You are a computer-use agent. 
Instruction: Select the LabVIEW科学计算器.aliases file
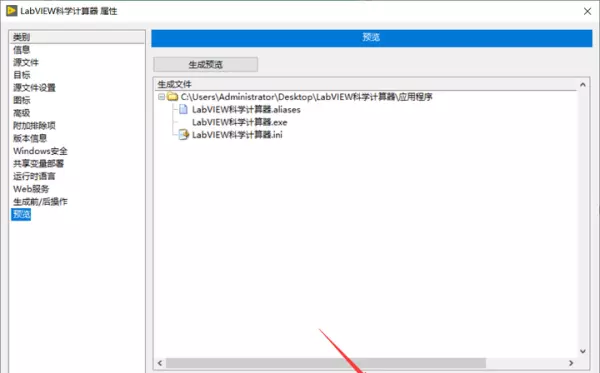[246, 109]
